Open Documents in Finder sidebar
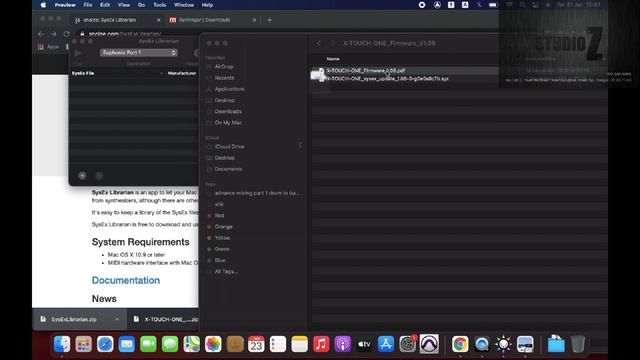Image resolution: width=640 pixels, height=360 pixels. [228, 169]
